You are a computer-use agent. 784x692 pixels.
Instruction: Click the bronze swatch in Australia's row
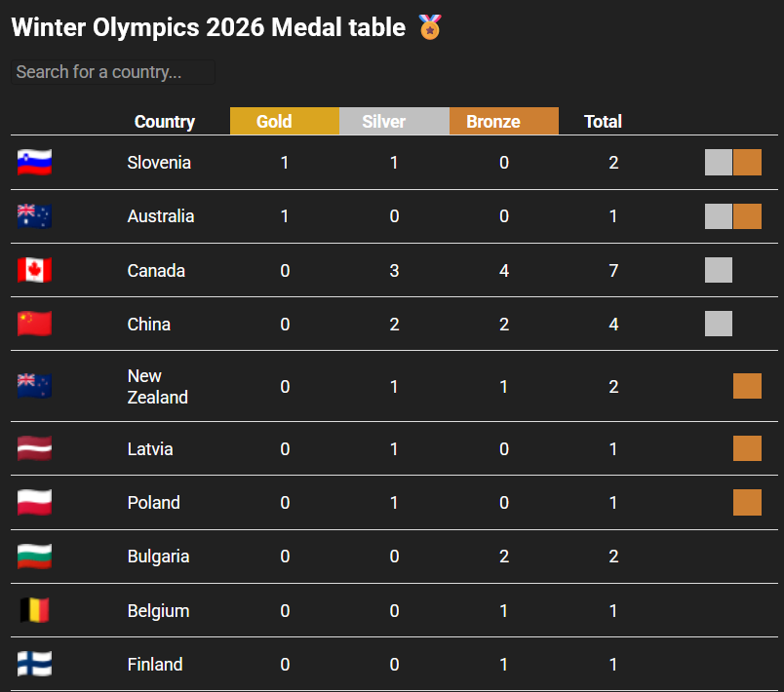[x=747, y=216]
